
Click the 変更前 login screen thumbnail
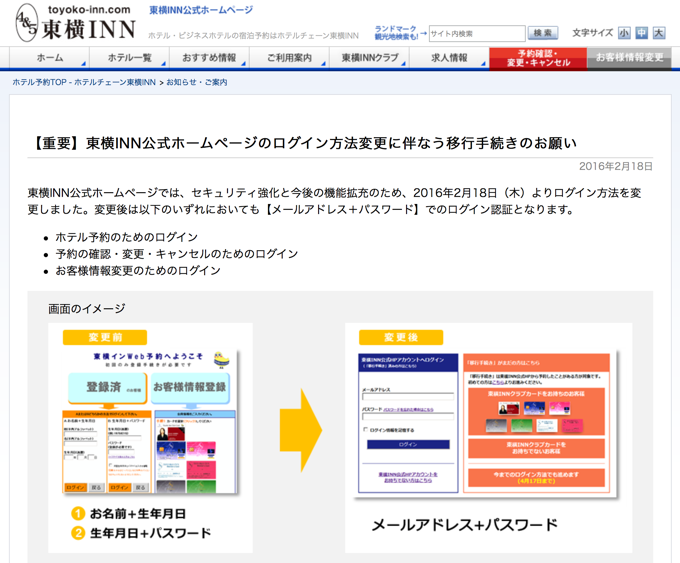150,421
